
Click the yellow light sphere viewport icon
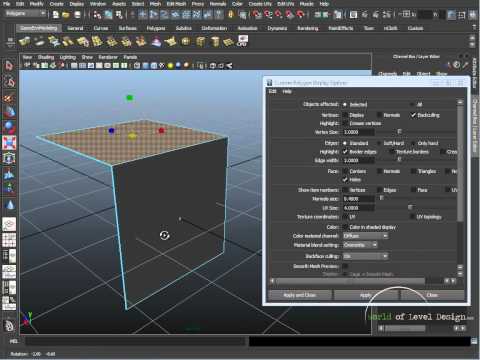171,66
